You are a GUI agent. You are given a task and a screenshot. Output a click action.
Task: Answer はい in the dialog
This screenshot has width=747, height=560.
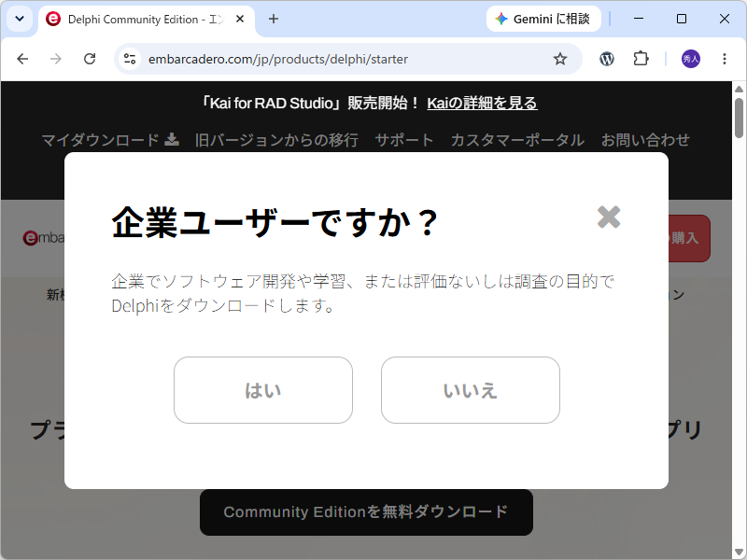click(x=263, y=390)
